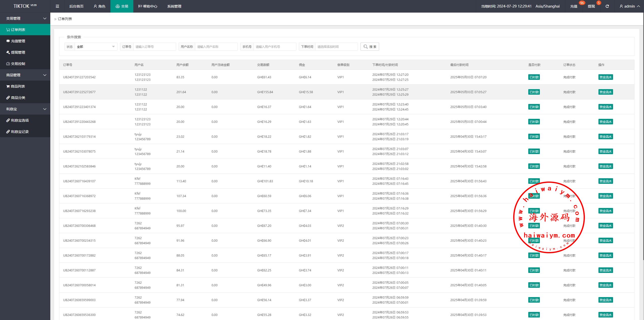Switch to the 系统管理 top tab
The height and width of the screenshot is (320, 644).
(x=174, y=6)
